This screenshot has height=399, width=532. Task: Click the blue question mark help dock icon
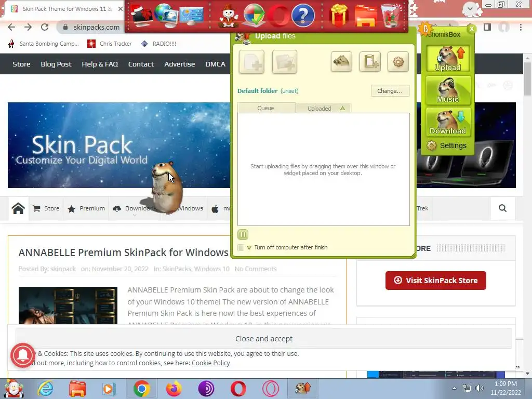pyautogui.click(x=303, y=16)
